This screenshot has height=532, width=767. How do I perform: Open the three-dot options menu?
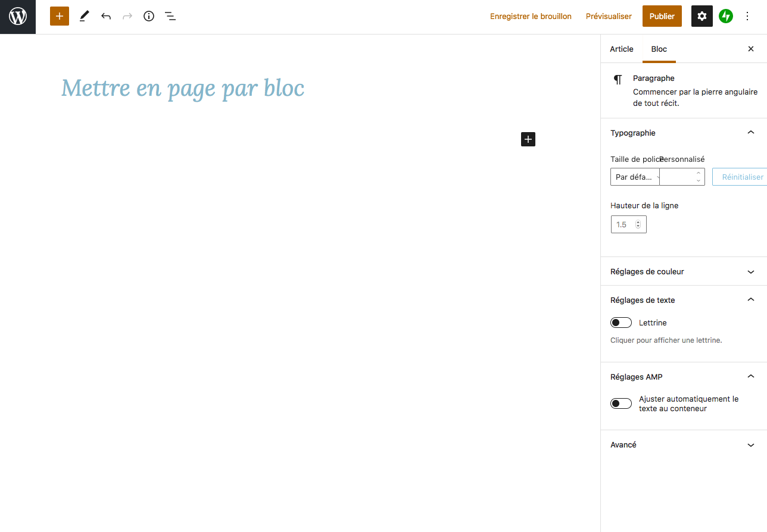tap(748, 16)
